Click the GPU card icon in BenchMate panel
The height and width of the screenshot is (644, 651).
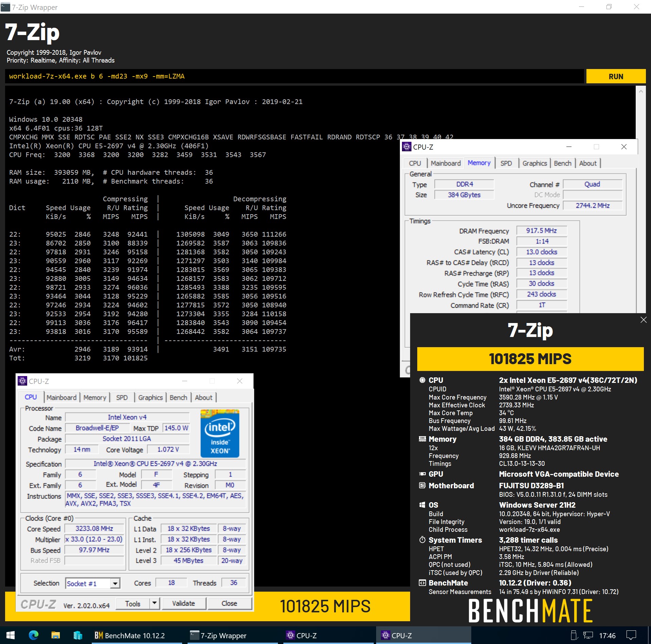coord(422,474)
